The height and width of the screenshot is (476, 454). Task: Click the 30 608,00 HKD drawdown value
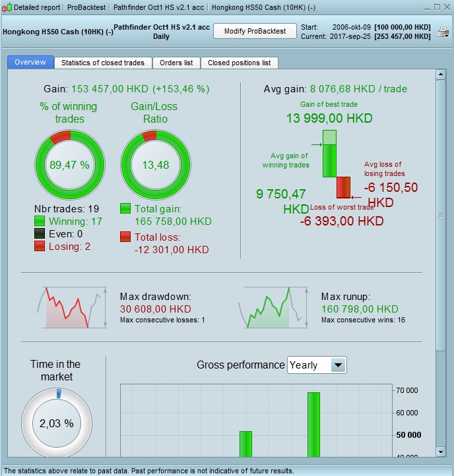tap(155, 309)
